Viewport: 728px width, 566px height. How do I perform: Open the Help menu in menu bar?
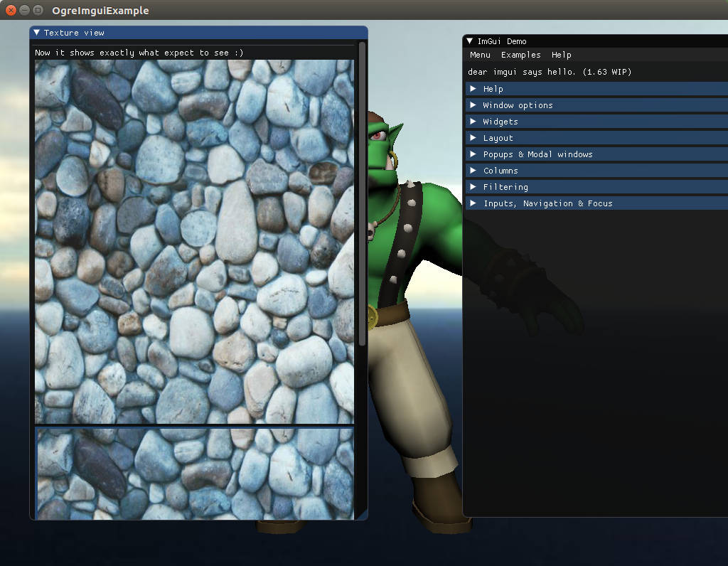click(x=562, y=55)
